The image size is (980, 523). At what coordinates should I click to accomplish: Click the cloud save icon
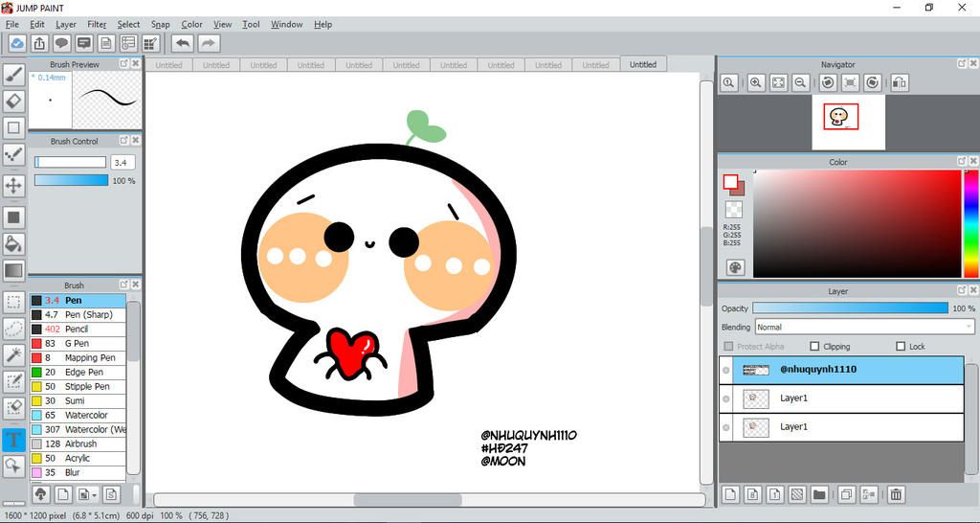click(x=17, y=43)
